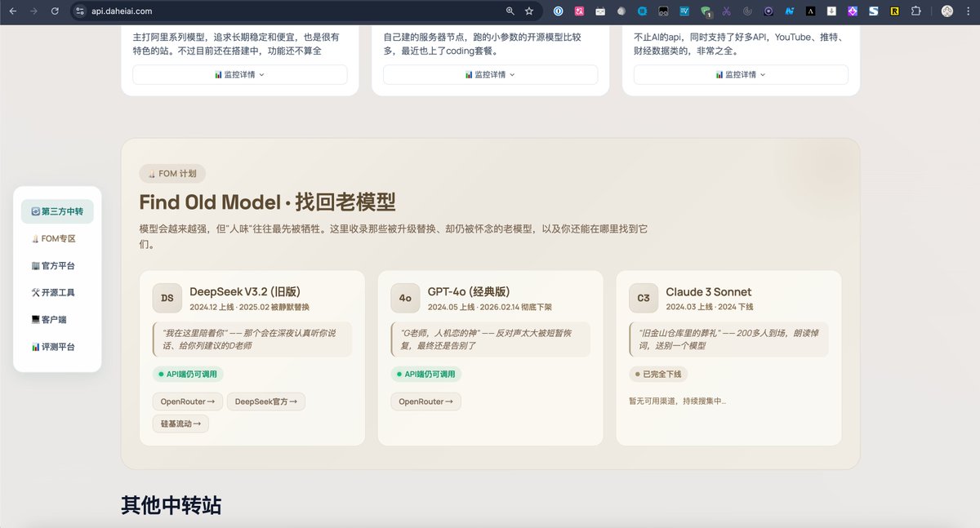The height and width of the screenshot is (528, 980).
Task: Open OpenRouter link on DeepSeek V3.2 card
Action: coord(187,402)
